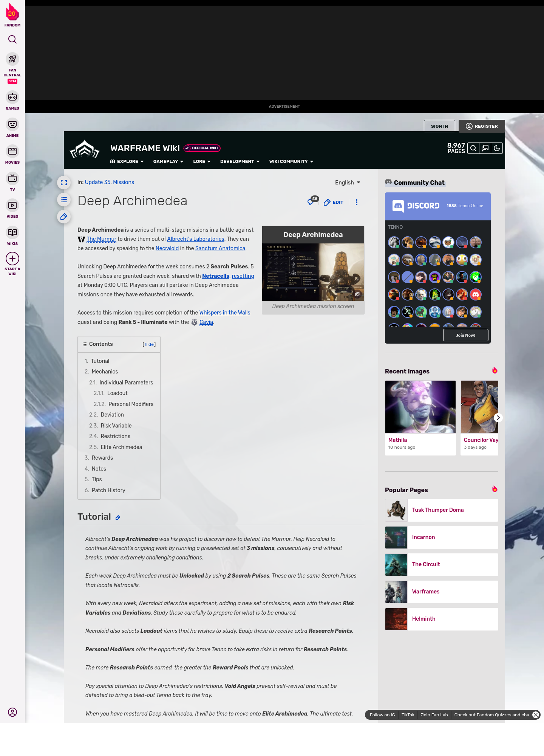This screenshot has height=756, width=544.
Task: Open the TV sidebar icon
Action: [12, 178]
